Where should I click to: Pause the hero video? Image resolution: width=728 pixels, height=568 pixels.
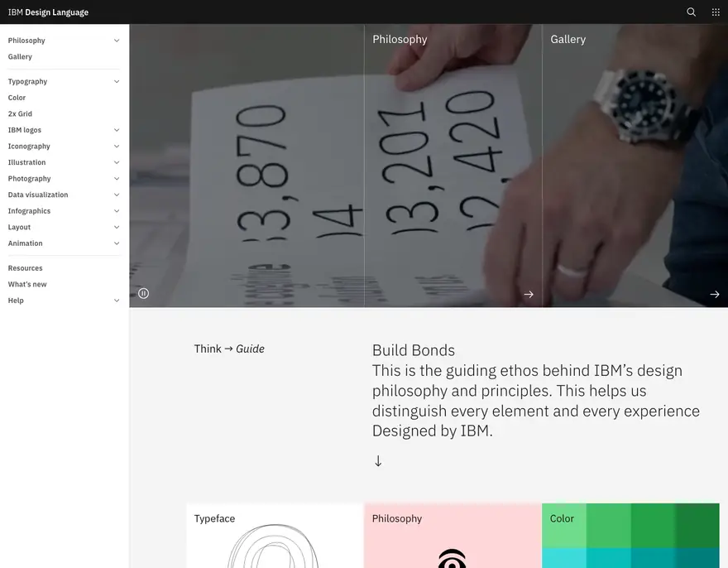(143, 293)
